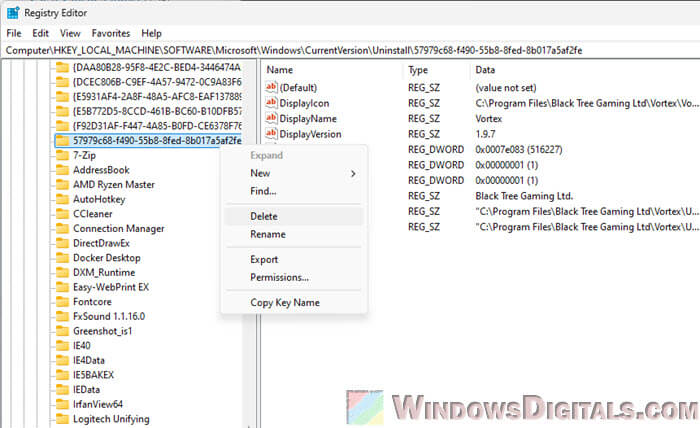Click the (value not set) data cell
The width and height of the screenshot is (700, 428).
tap(506, 88)
